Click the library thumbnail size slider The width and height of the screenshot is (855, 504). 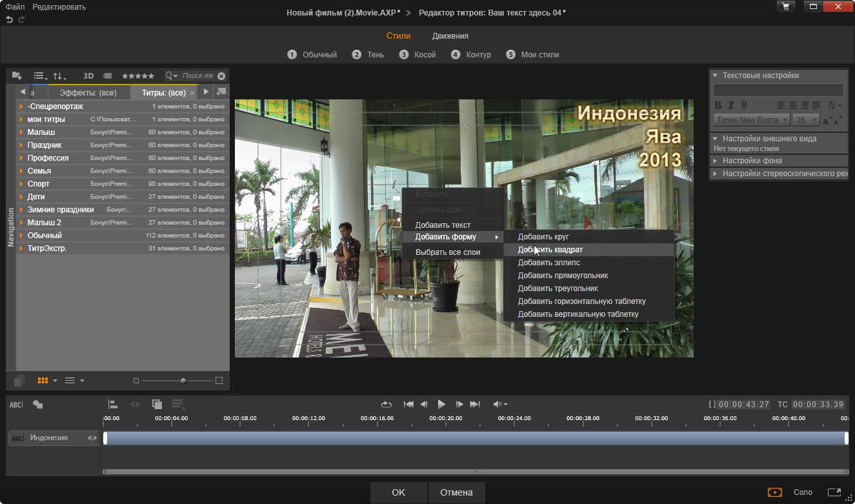click(x=183, y=381)
